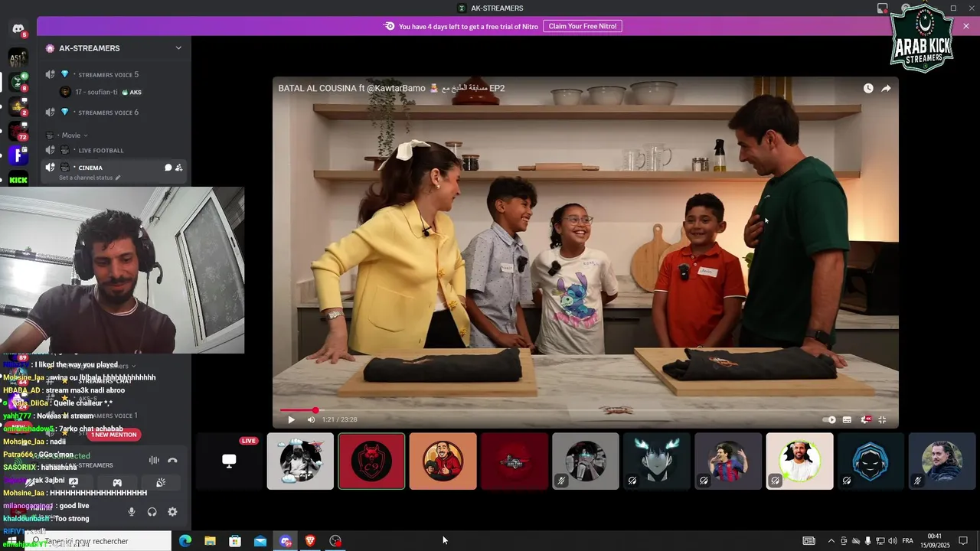Mute the video volume
980x551 pixels.
coord(311,419)
